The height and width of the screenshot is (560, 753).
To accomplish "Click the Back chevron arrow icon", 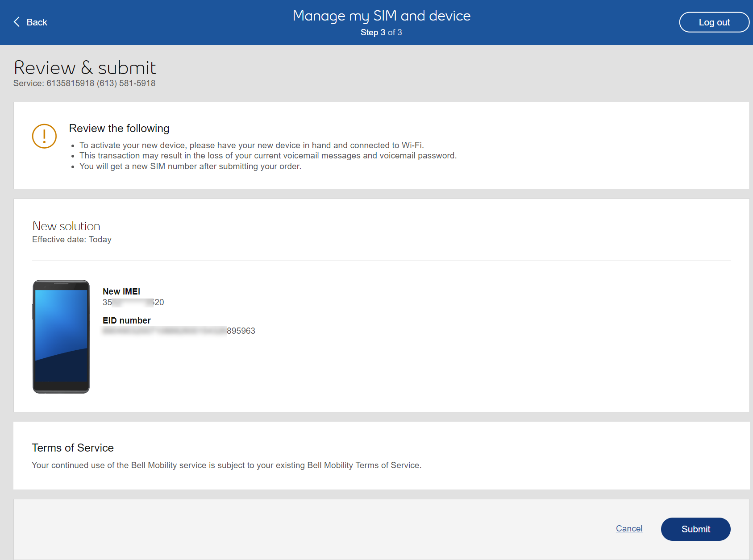I will pyautogui.click(x=17, y=22).
